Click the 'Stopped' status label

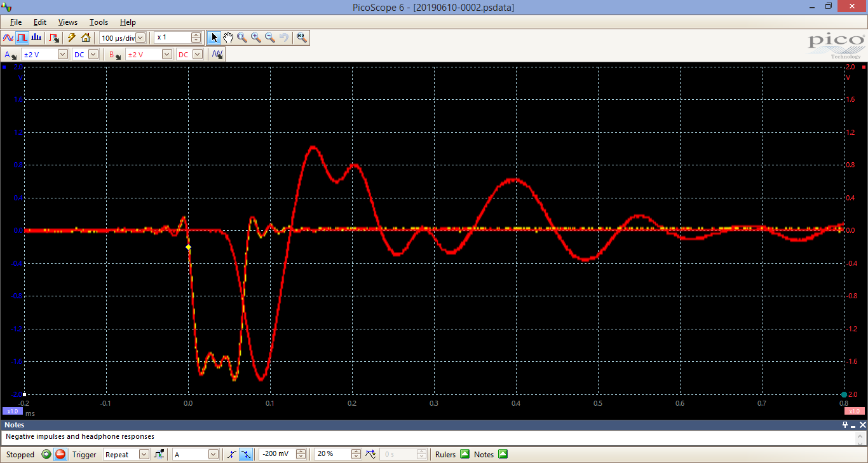pyautogui.click(x=20, y=455)
